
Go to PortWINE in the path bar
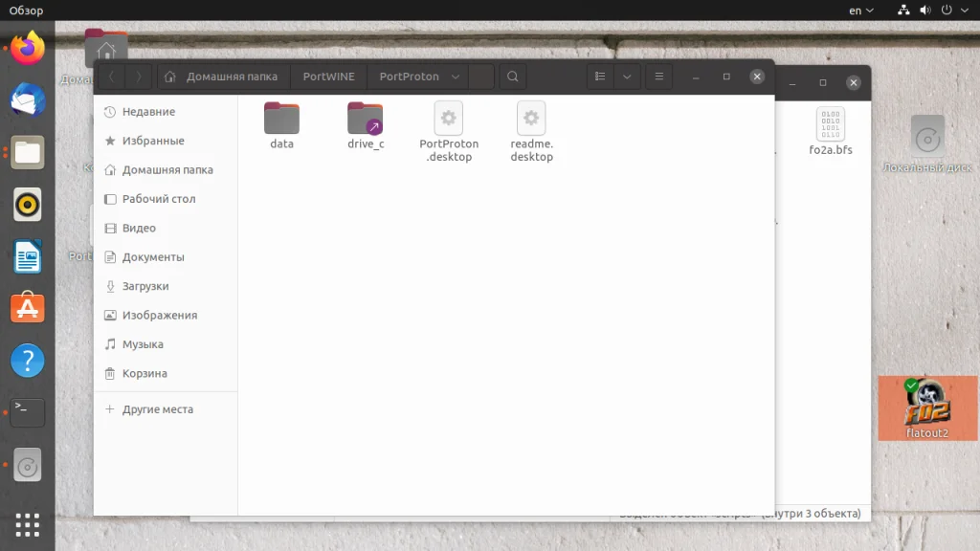click(327, 76)
